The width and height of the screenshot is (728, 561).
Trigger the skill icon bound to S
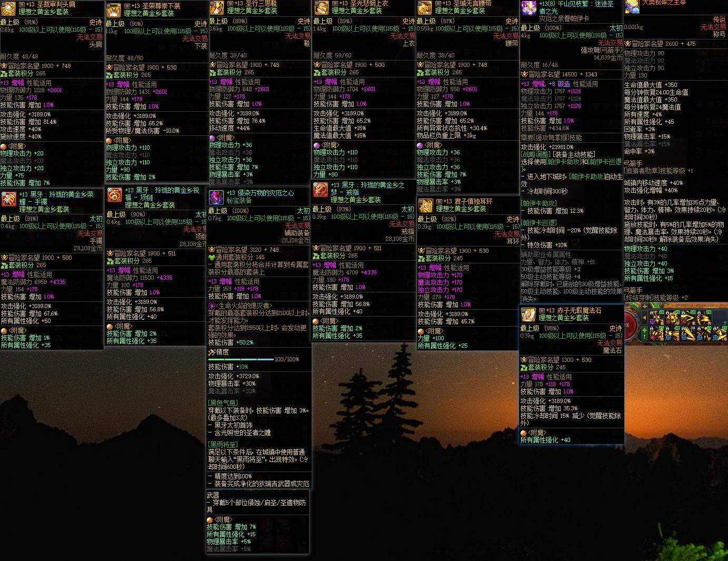[x=672, y=333]
